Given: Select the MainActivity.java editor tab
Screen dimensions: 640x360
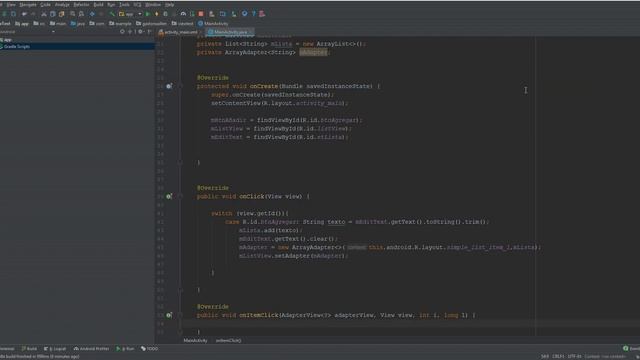Looking at the screenshot, I should 229,32.
